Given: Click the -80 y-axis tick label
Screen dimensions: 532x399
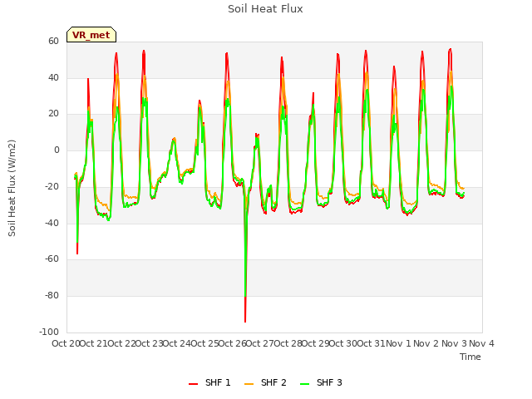Looking at the screenshot, I should coord(52,296).
